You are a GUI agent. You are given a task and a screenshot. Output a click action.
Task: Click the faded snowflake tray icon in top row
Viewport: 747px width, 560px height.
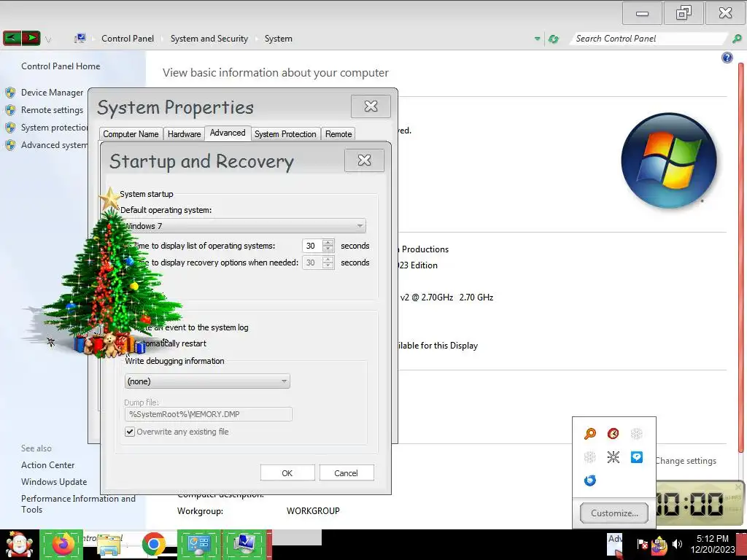[636, 434]
